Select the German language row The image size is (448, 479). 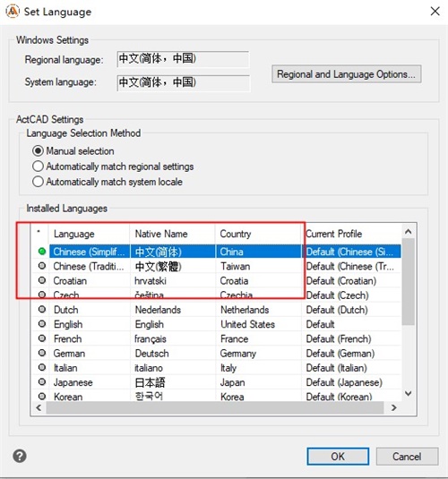click(x=217, y=353)
